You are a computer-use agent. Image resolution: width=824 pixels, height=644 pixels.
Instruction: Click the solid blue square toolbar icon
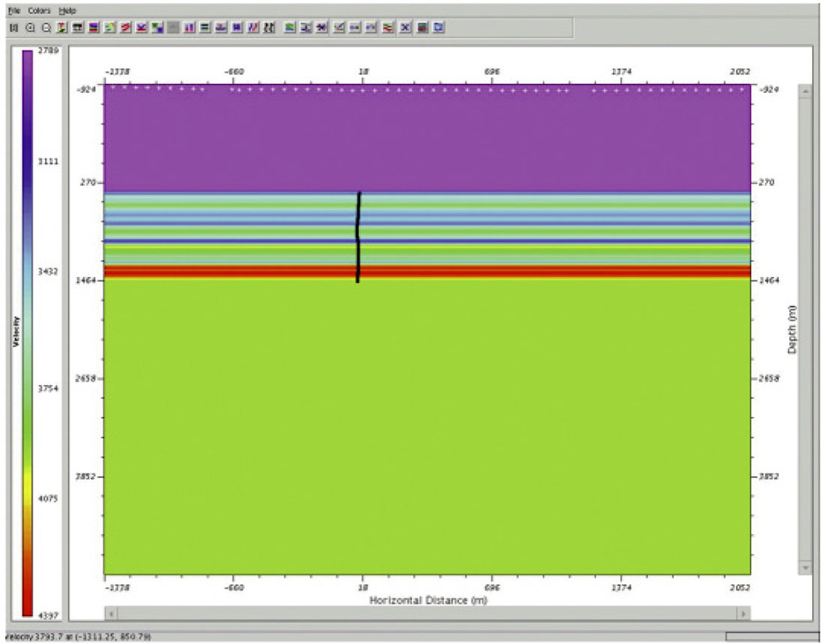237,27
